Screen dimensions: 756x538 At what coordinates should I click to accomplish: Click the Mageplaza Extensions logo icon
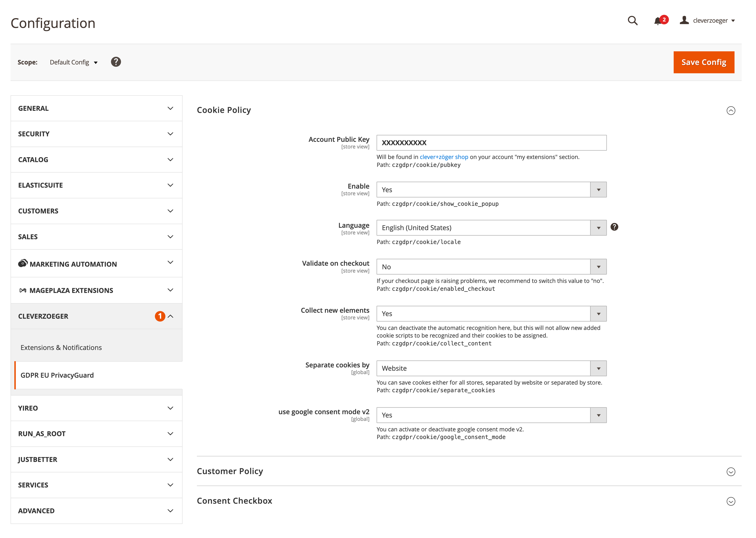(x=23, y=290)
